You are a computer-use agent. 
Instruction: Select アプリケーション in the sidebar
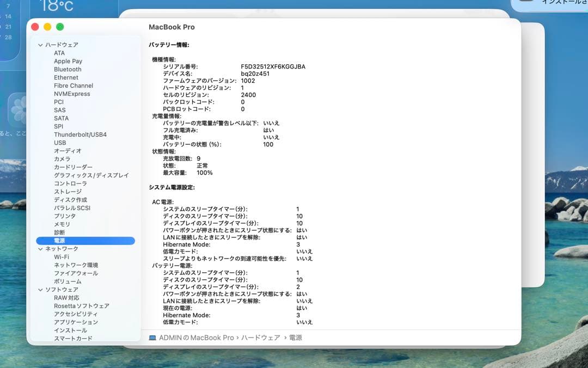(76, 323)
